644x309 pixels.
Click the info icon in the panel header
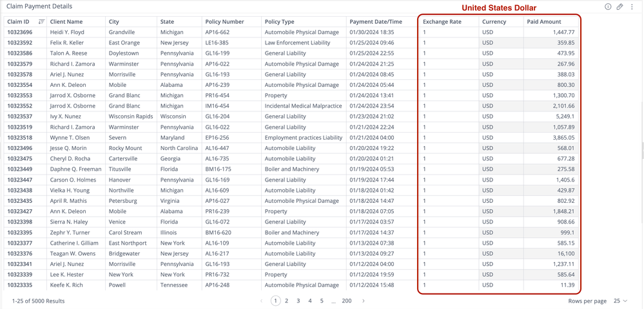click(608, 6)
